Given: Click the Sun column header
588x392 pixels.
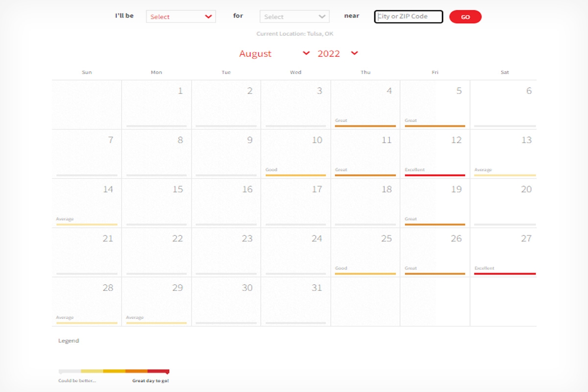Looking at the screenshot, I should [86, 72].
